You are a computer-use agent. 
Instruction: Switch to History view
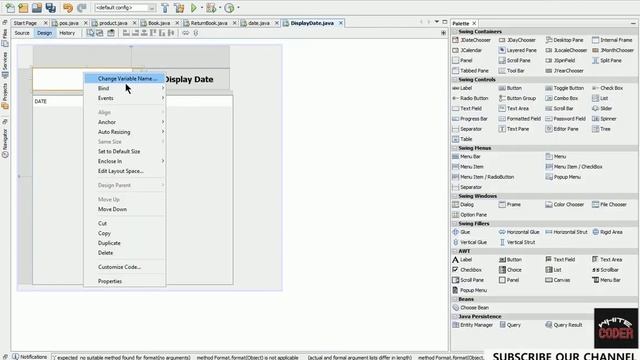[67, 33]
